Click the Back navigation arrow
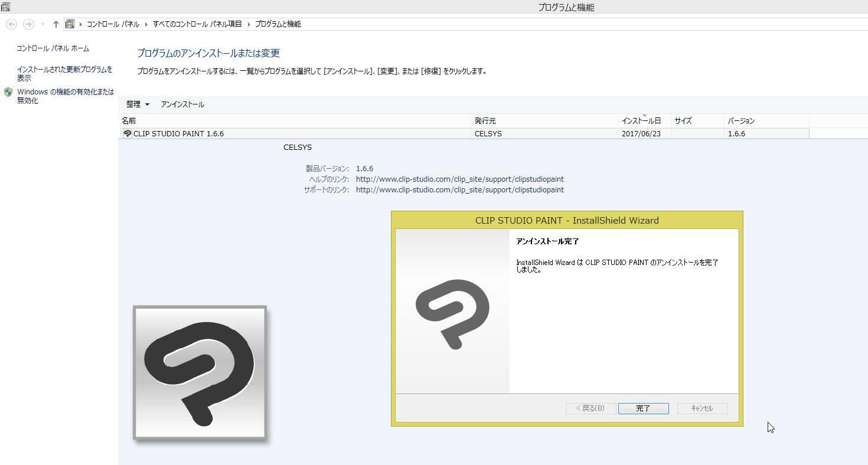This screenshot has height=465, width=868. (11, 24)
